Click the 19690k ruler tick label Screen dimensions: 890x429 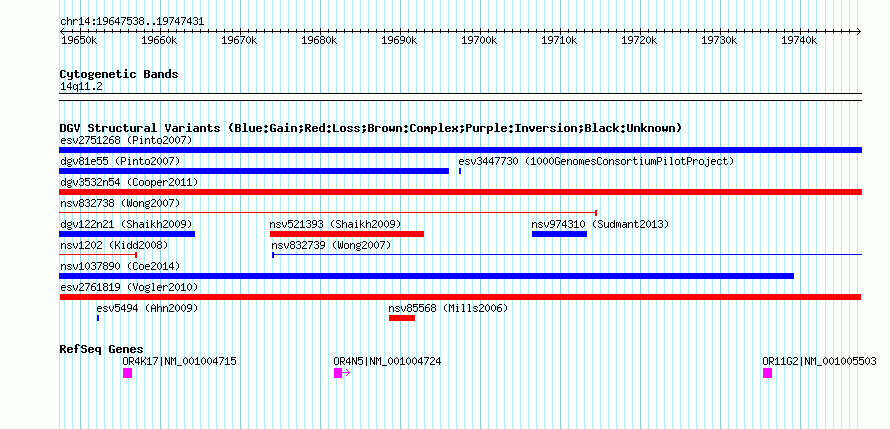click(399, 40)
